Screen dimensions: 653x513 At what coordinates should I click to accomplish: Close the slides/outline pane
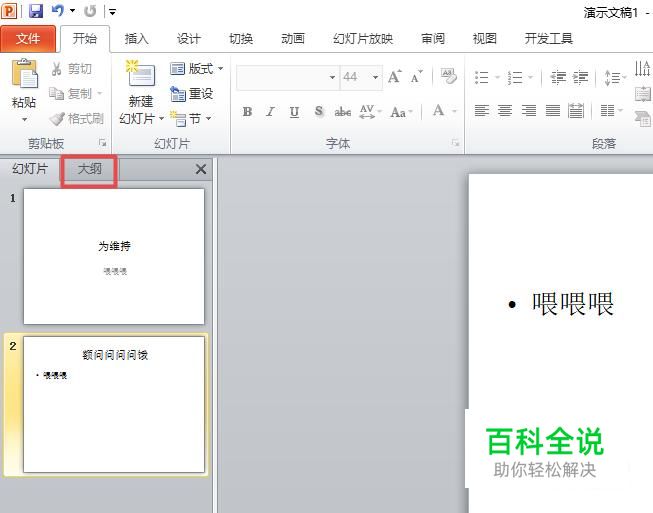click(x=201, y=169)
